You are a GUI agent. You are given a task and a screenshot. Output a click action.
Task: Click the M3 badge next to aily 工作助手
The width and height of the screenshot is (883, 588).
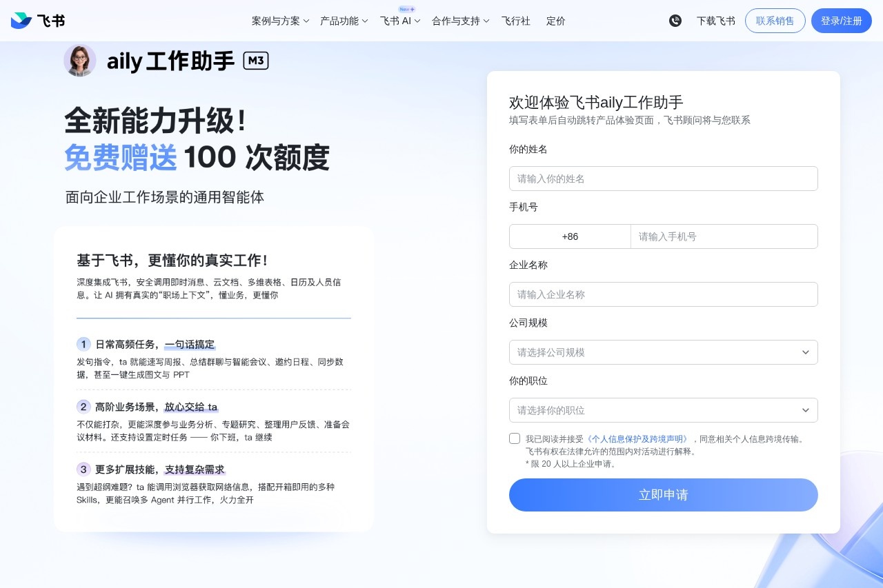point(256,60)
